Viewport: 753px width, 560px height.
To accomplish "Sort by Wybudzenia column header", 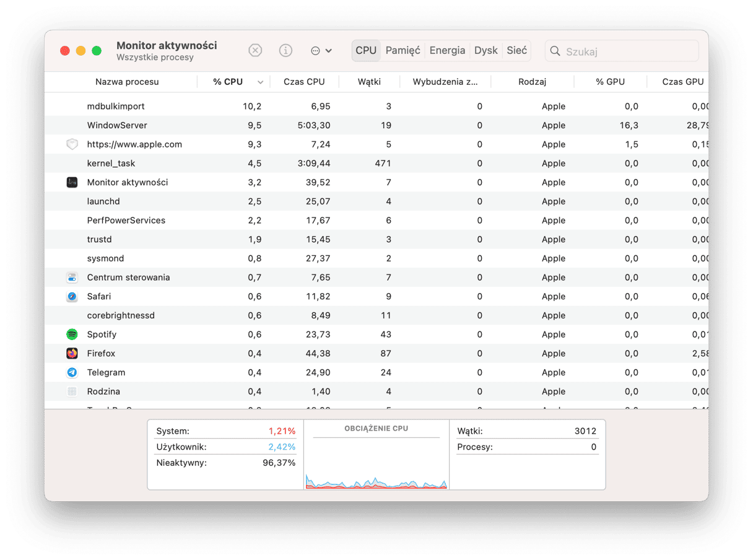I will pos(445,82).
